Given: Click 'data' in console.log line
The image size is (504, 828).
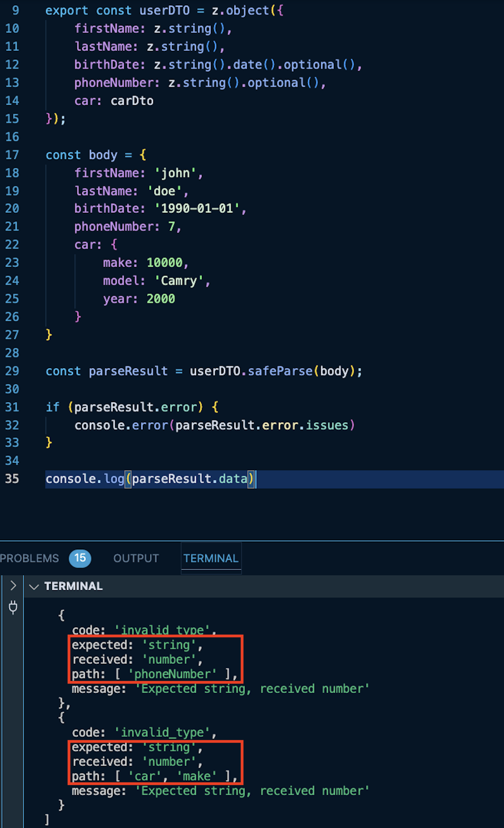Looking at the screenshot, I should click(233, 479).
